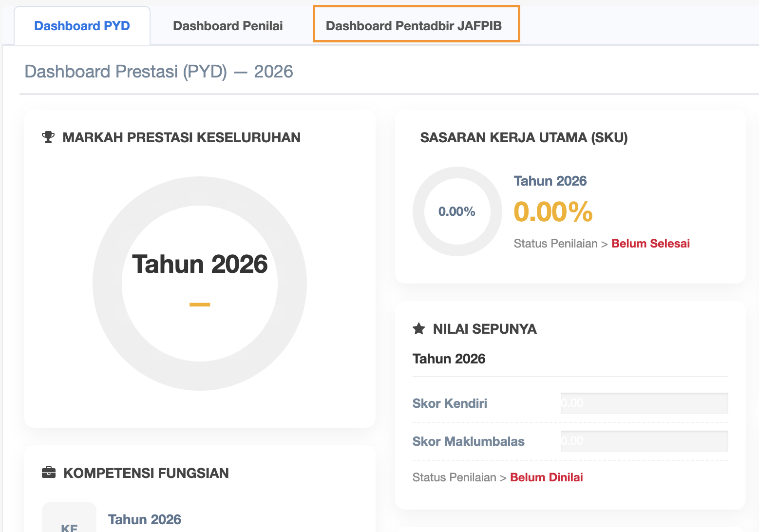Image resolution: width=759 pixels, height=532 pixels.
Task: Open the Belum Dinilai status link
Action: click(546, 477)
